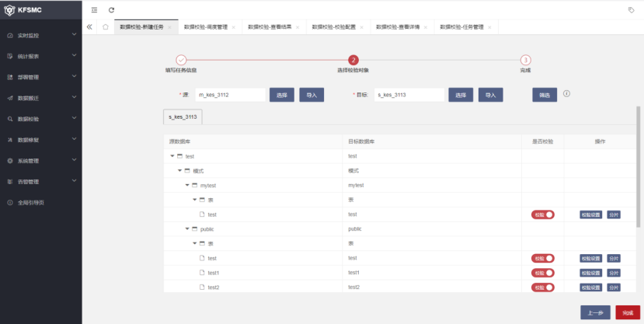Collapse the 模式 tree node
The image size is (644, 324).
(179, 170)
